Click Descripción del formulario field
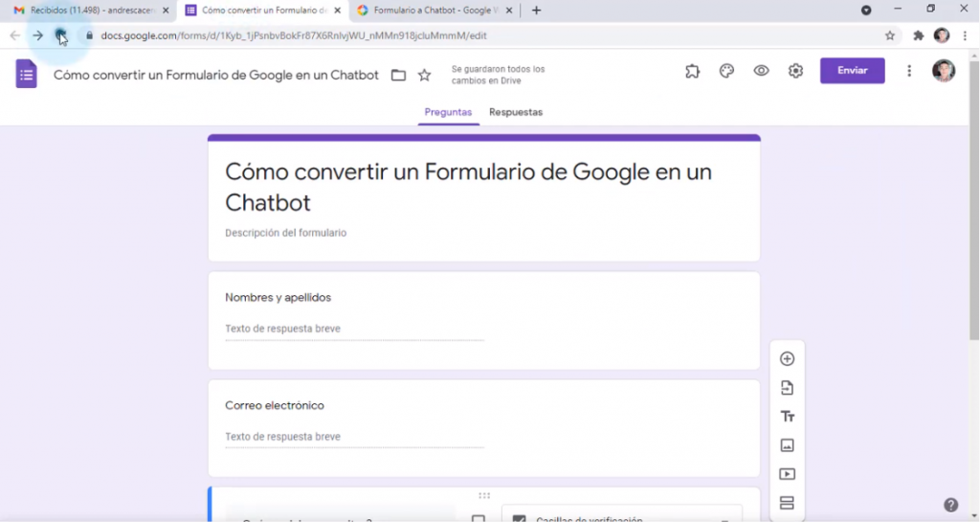The width and height of the screenshot is (980, 522). pos(285,233)
